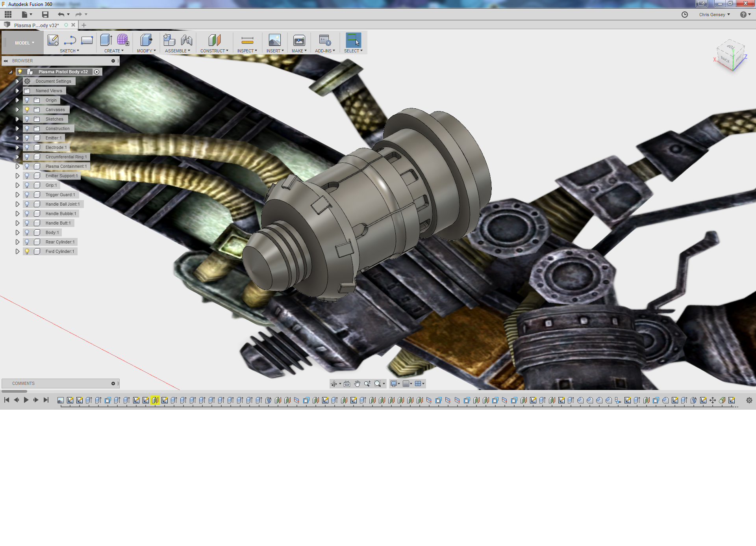Viewport: 756px width, 546px height.
Task: Click the highlighted yellow timeline feature marker
Action: [155, 400]
